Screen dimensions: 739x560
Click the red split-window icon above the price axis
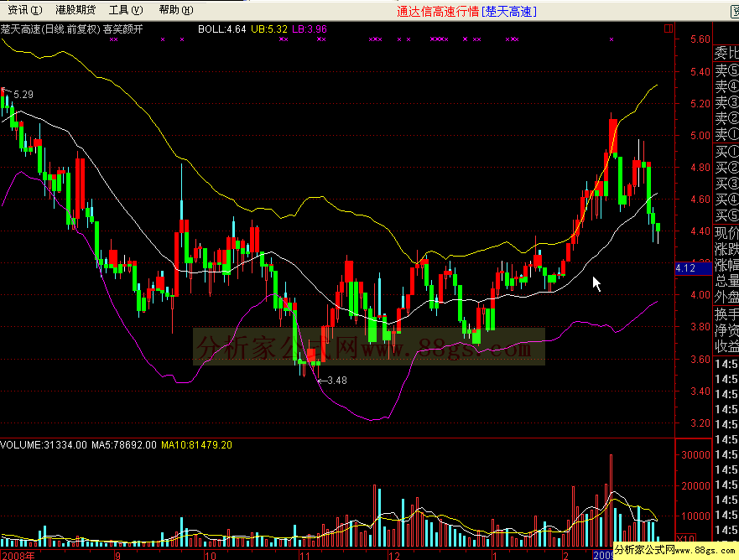point(669,29)
